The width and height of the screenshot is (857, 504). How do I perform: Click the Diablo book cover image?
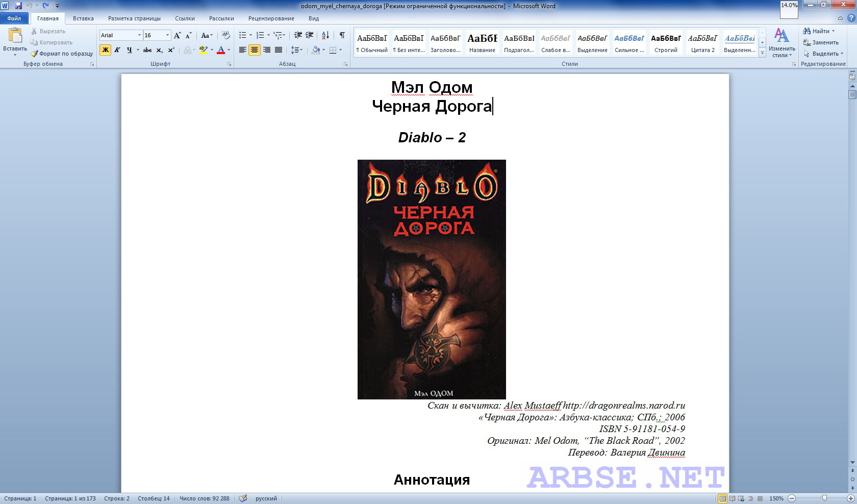click(432, 279)
